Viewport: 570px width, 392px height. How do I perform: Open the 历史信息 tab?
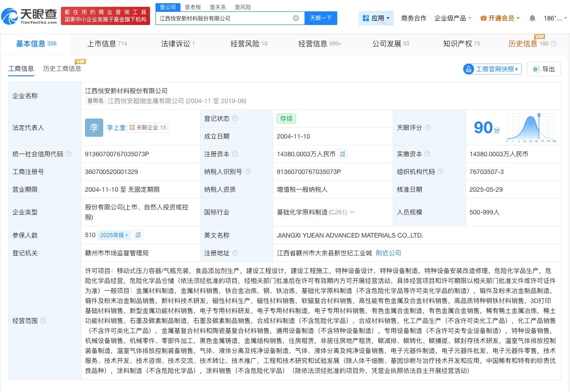tap(528, 44)
